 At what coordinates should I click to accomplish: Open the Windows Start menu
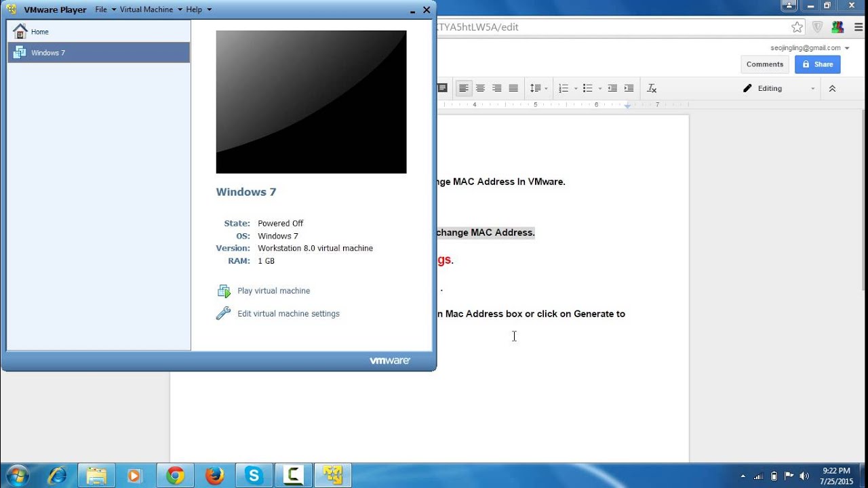(x=16, y=476)
